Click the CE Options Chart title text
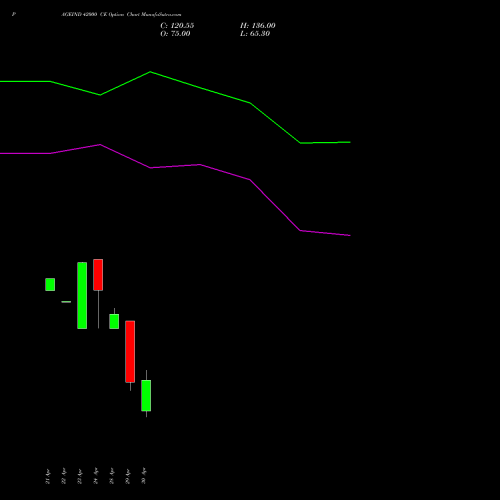Image resolution: width=500 pixels, height=500 pixels. point(121,15)
